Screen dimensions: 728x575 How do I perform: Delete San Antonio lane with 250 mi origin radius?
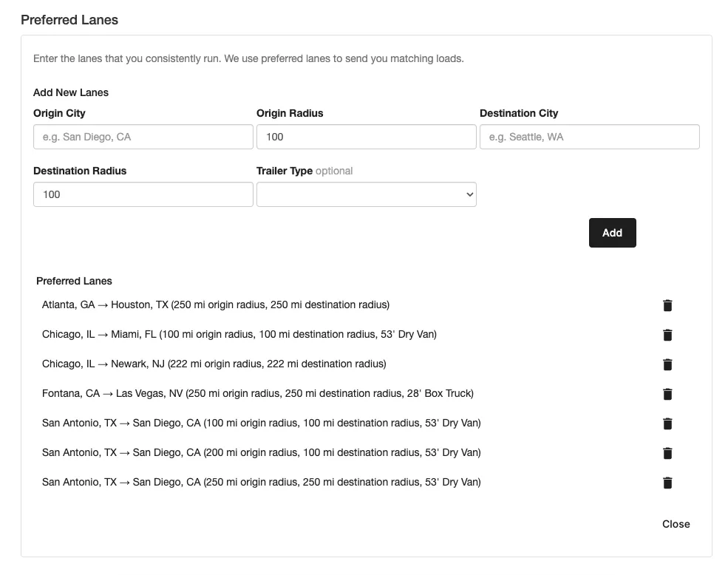tap(667, 483)
